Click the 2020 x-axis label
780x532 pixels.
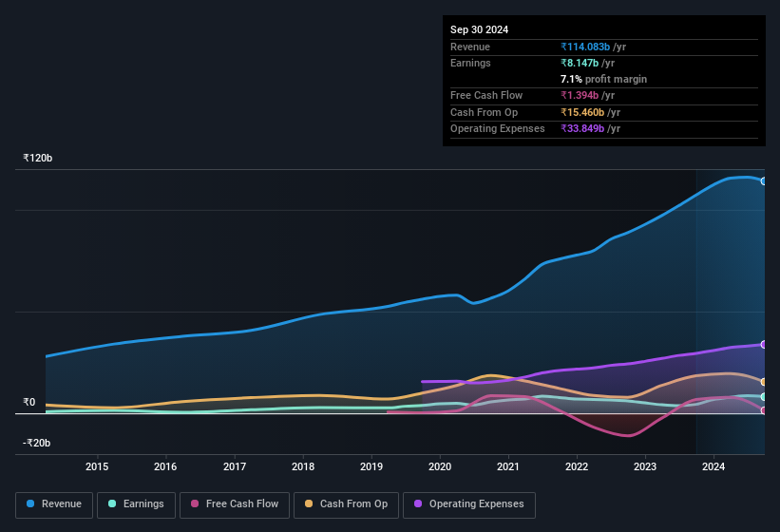pos(440,466)
